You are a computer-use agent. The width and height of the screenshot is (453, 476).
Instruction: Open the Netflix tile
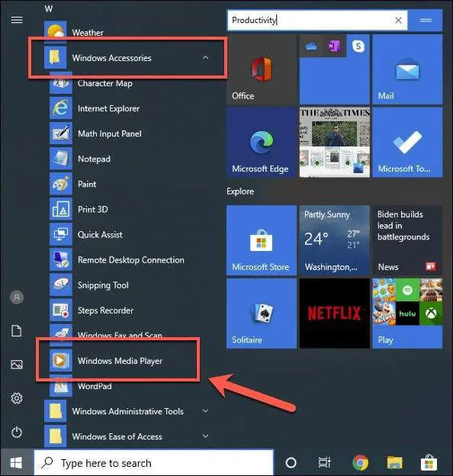point(334,314)
